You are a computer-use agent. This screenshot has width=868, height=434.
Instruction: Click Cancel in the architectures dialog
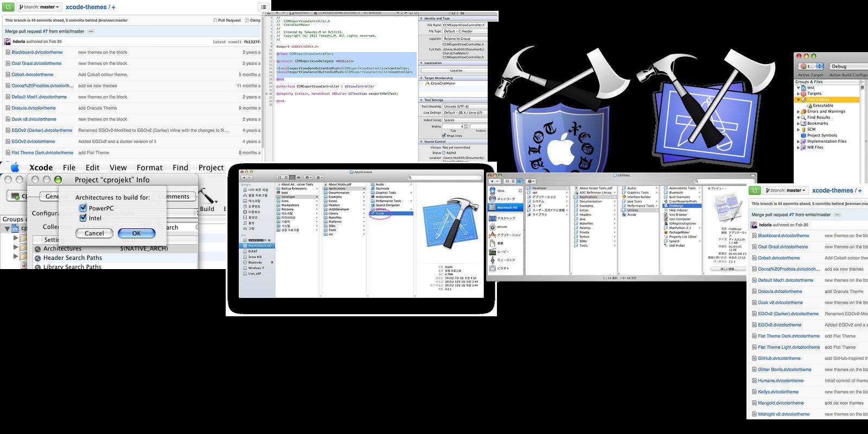[94, 233]
